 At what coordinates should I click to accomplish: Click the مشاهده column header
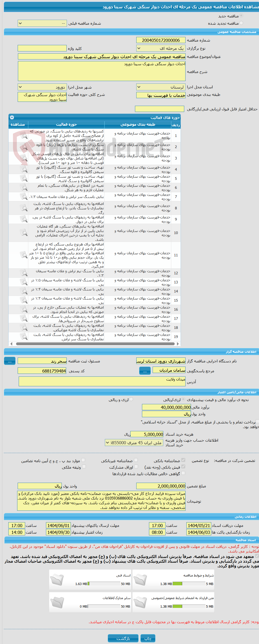pos(18,125)
